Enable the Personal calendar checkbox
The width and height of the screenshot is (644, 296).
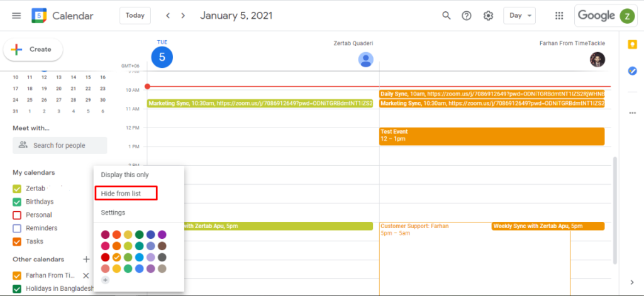(17, 215)
